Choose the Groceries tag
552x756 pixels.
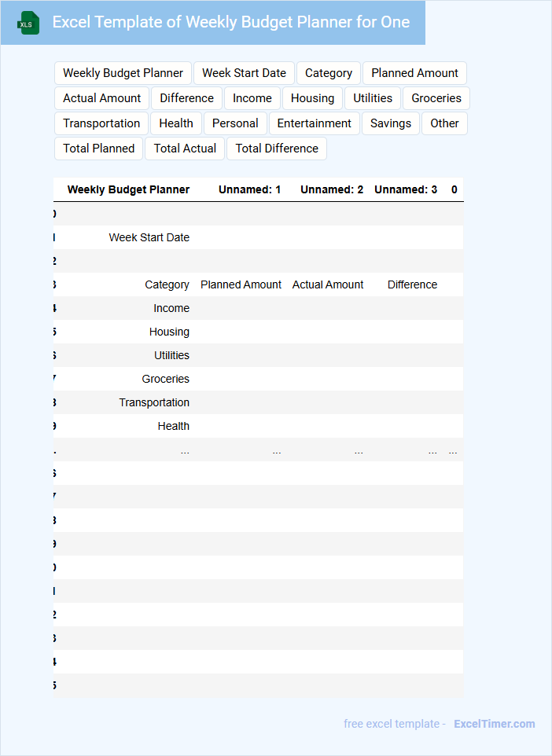436,98
